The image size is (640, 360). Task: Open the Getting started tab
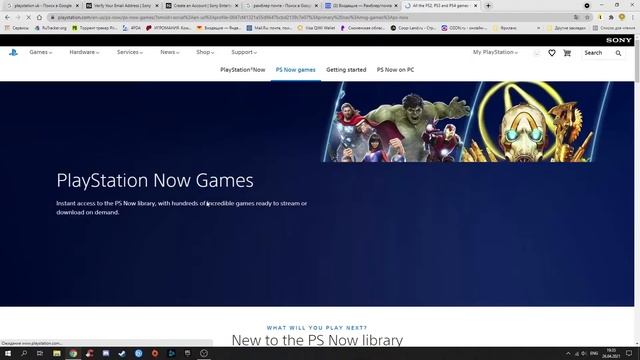pyautogui.click(x=346, y=70)
